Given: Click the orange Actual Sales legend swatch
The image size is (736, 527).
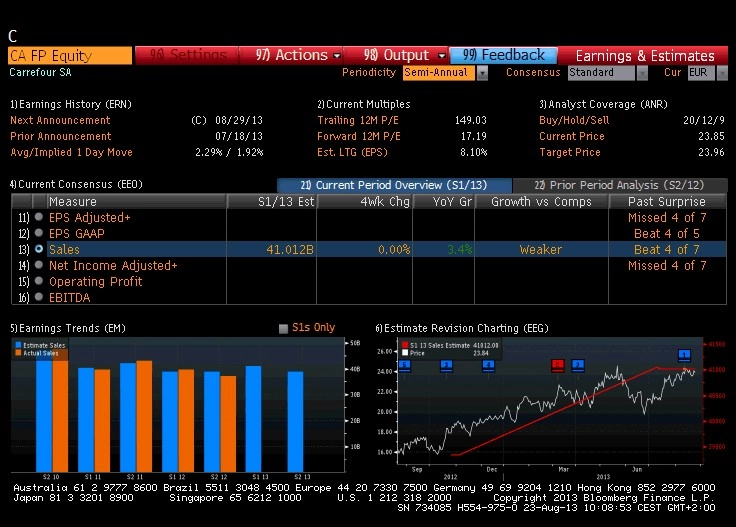Looking at the screenshot, I should (18, 352).
